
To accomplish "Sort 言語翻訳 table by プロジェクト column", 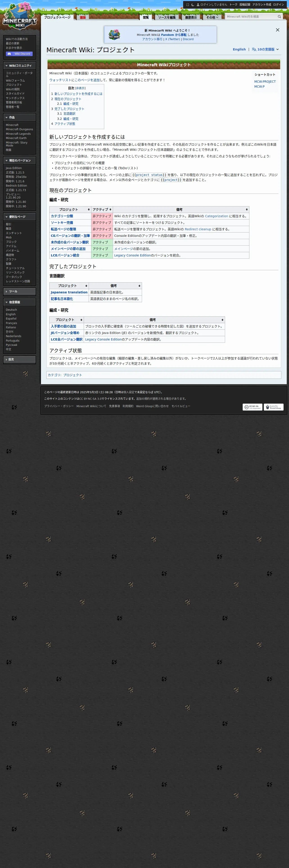I will (x=69, y=286).
